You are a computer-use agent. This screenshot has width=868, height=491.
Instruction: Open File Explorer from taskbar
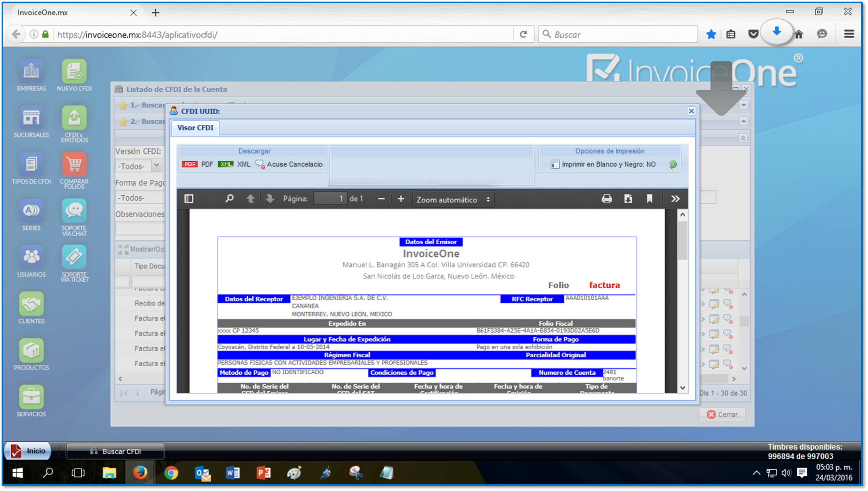point(109,473)
